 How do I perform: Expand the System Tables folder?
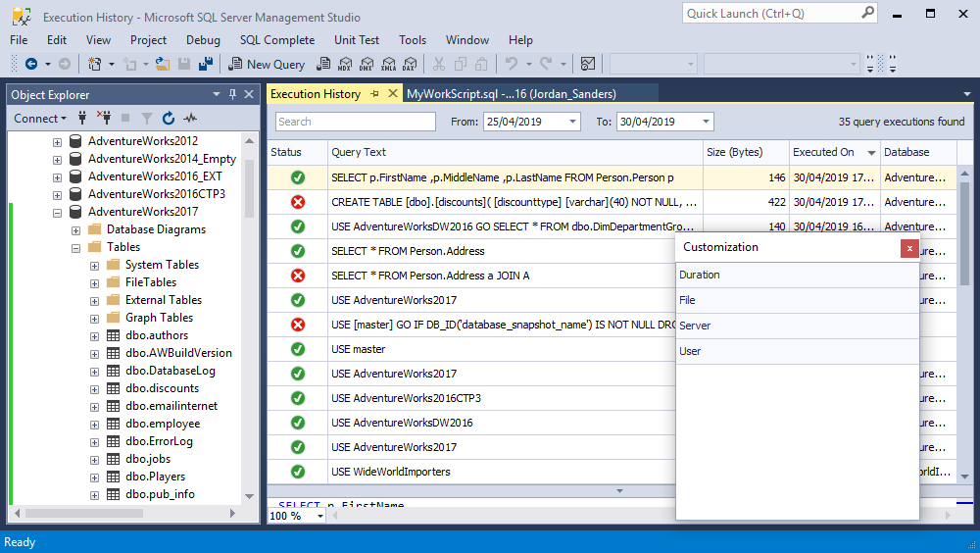tap(94, 266)
